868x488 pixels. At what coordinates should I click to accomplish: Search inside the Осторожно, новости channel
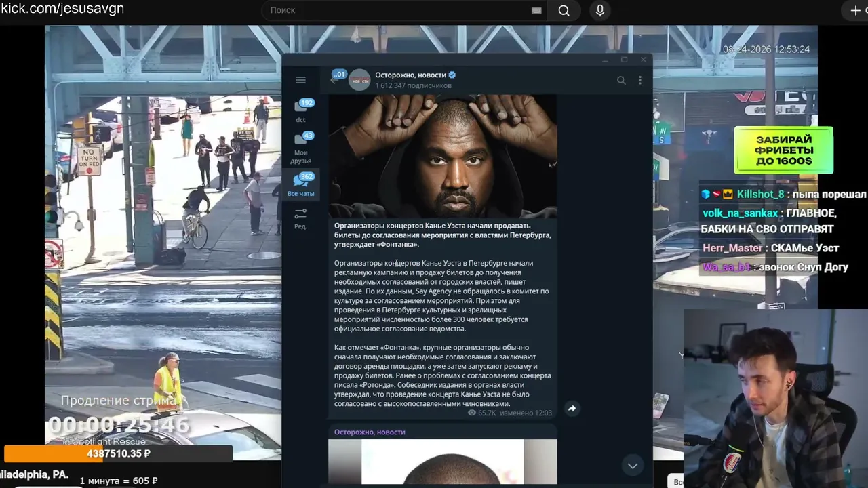coord(621,80)
